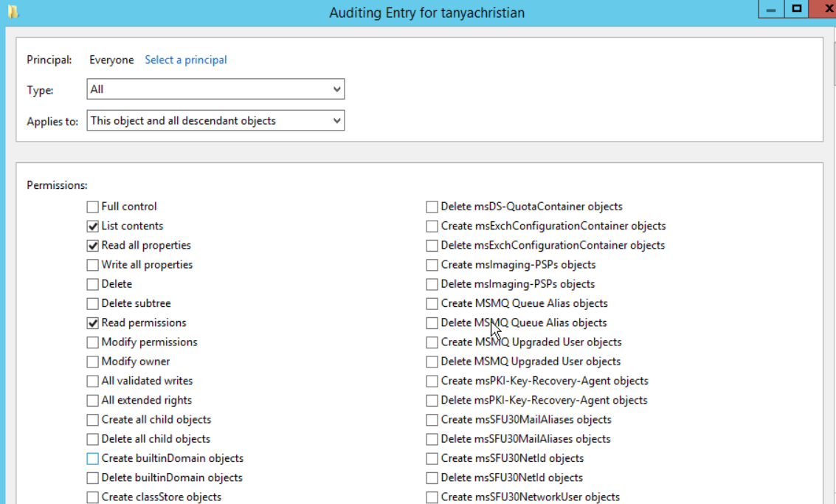Open the Type dropdown set to All
836x504 pixels.
click(x=215, y=89)
